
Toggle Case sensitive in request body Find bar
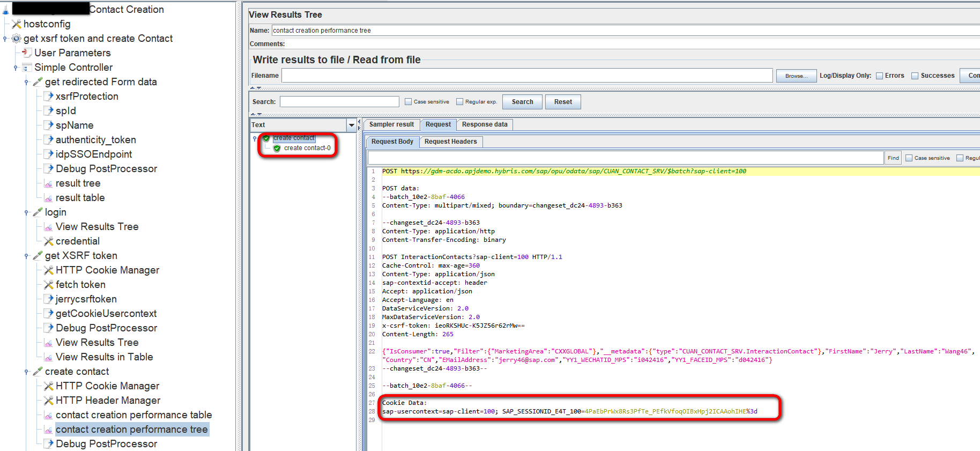click(x=909, y=158)
